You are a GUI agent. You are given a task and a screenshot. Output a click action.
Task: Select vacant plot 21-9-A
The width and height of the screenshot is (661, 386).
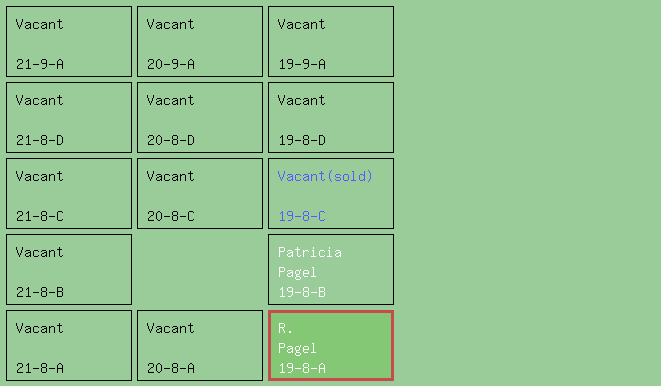point(69,41)
